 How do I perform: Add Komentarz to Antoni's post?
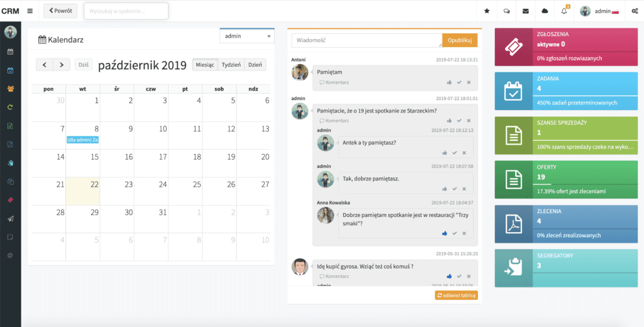(x=335, y=82)
